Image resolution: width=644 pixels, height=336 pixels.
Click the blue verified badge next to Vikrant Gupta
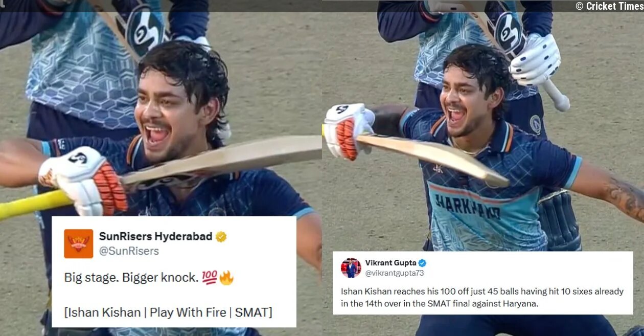coord(422,263)
